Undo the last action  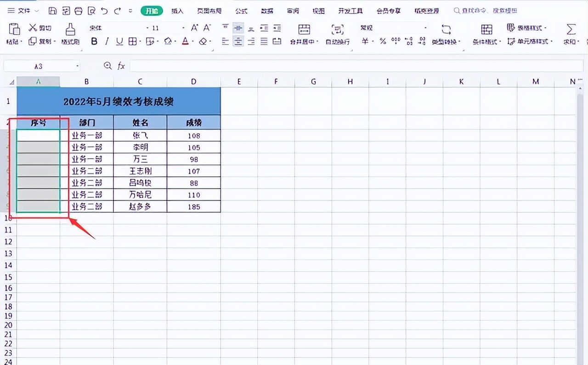[104, 11]
